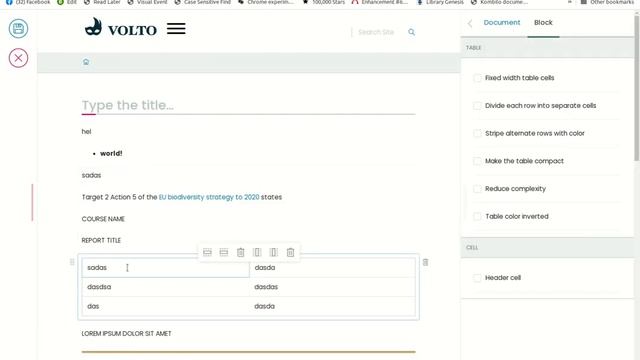Select the Block tab
The width and height of the screenshot is (640, 360).
543,22
